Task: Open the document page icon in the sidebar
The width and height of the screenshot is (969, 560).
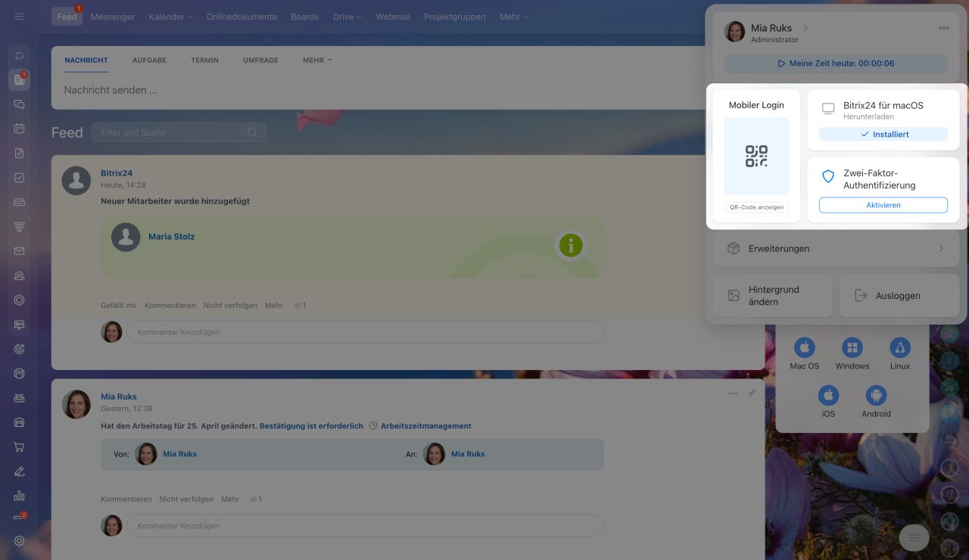Action: [19, 153]
